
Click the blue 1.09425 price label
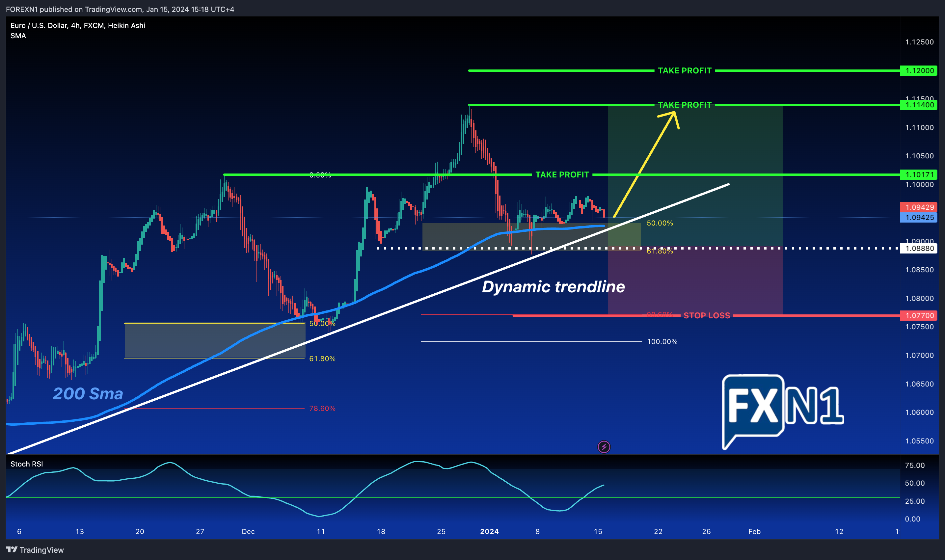coord(918,217)
